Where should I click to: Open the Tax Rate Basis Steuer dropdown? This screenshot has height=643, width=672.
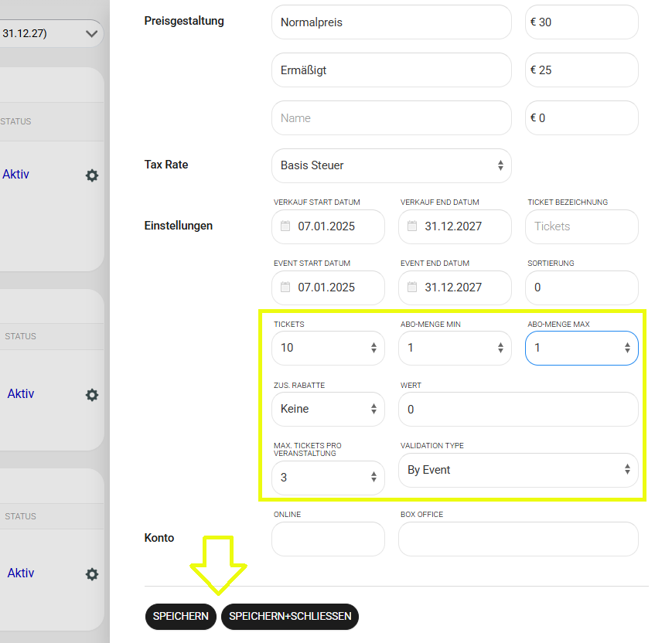(x=391, y=165)
